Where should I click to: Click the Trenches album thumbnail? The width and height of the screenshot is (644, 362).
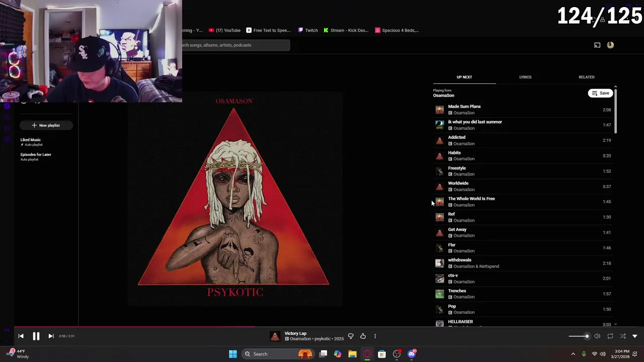click(x=440, y=294)
